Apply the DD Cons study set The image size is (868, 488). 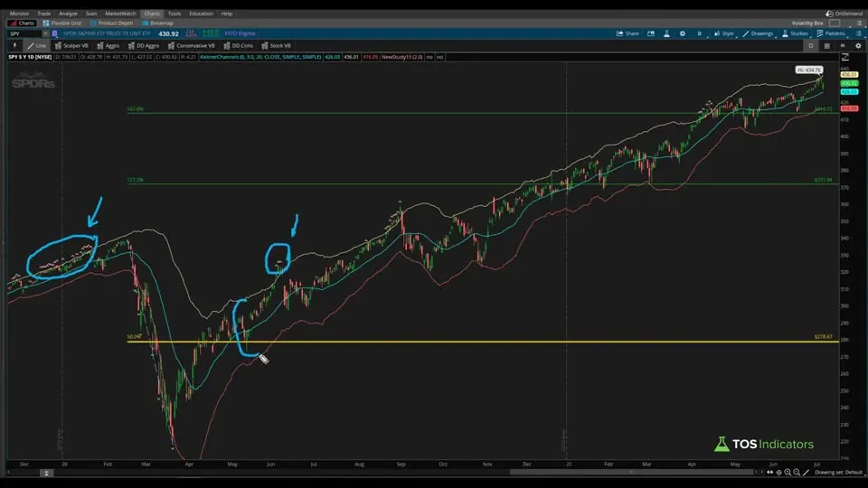tap(238, 46)
